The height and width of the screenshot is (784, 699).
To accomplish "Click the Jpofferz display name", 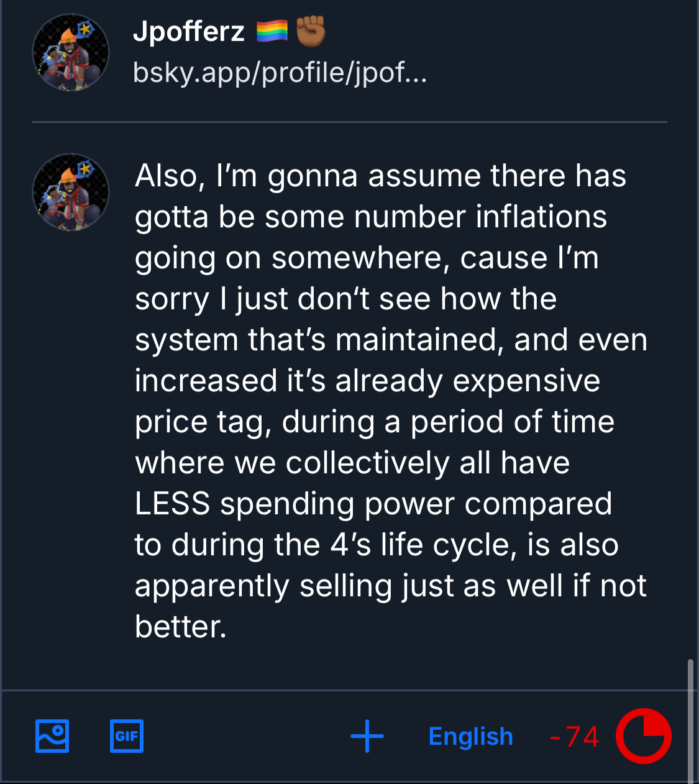I will 189,31.
